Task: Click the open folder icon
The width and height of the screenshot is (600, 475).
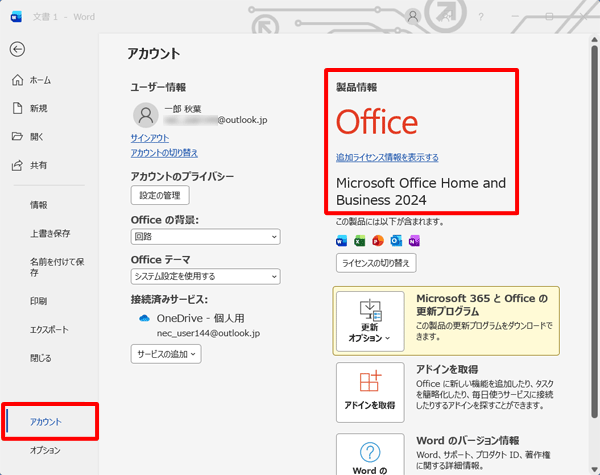Action: click(17, 136)
